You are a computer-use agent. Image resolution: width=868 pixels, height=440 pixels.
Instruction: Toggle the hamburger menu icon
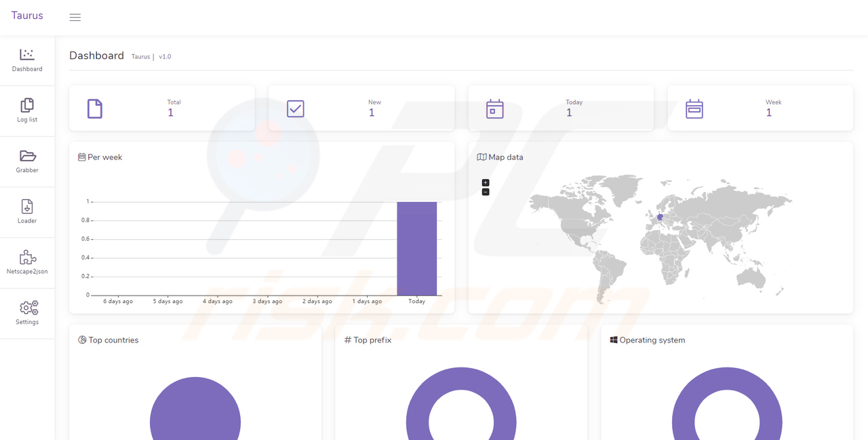[x=75, y=17]
